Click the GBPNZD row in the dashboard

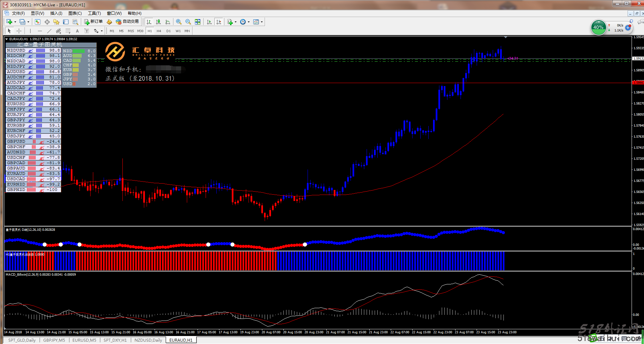(33, 190)
